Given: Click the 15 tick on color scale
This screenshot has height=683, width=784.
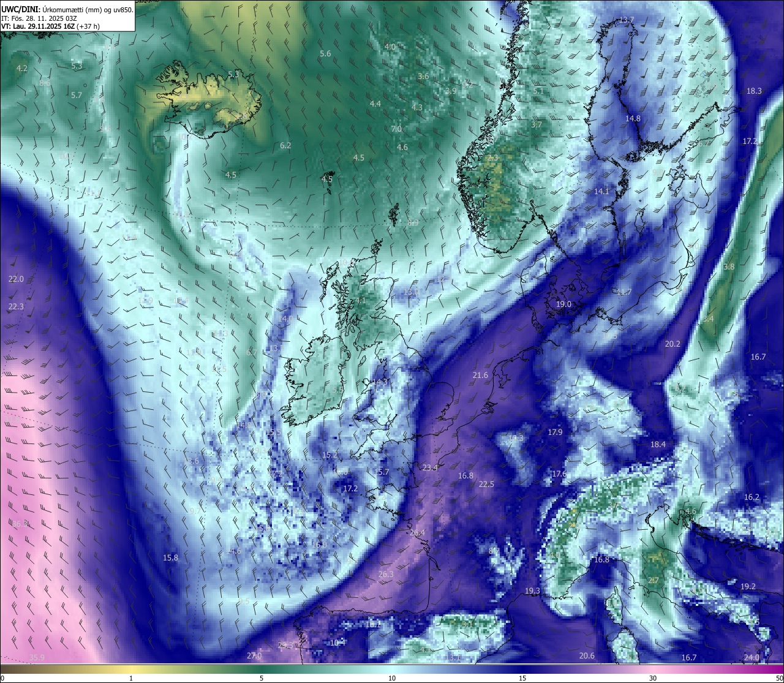Looking at the screenshot, I should click(522, 678).
